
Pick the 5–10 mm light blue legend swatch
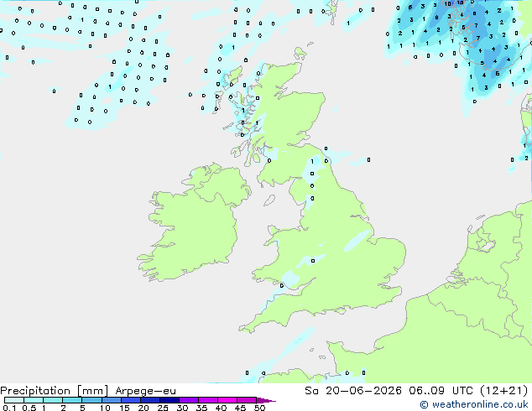tap(91, 400)
